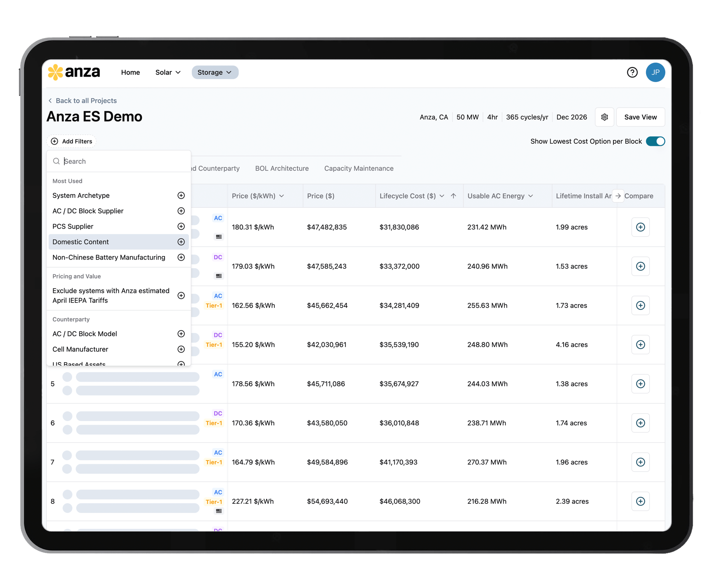Click the search magnifier icon
722x588 pixels.
coord(56,161)
